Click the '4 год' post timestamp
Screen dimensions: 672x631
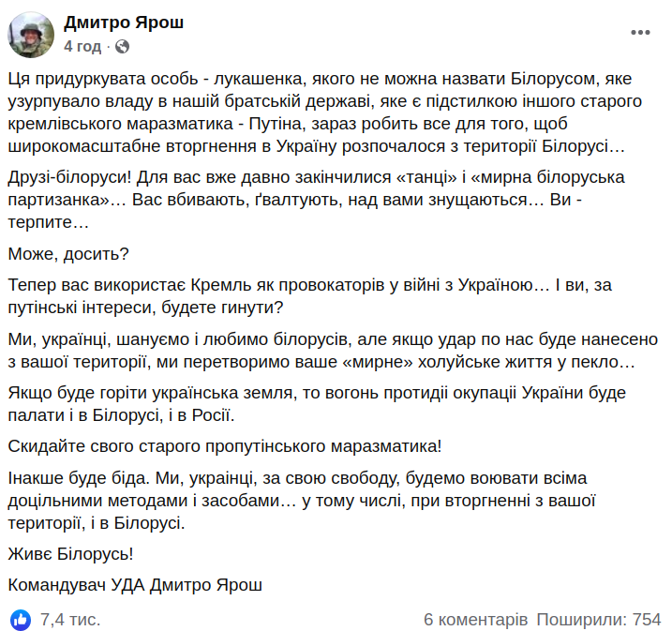pos(82,46)
